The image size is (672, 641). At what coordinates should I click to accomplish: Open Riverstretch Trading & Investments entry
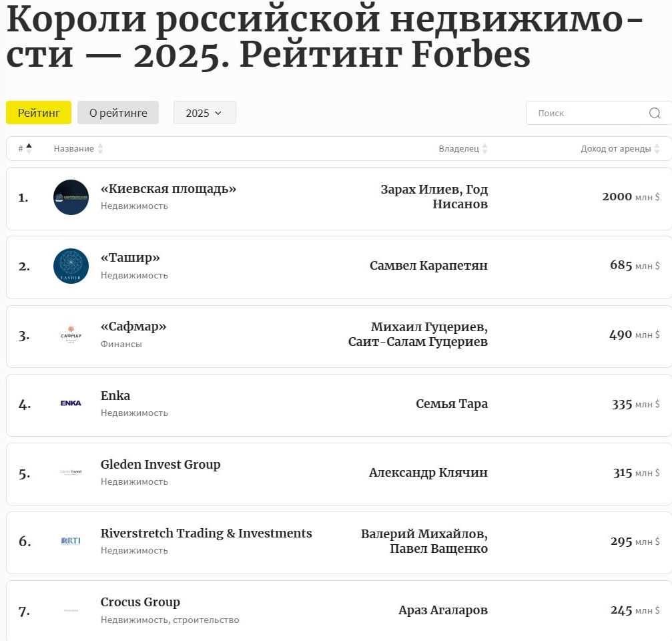206,533
